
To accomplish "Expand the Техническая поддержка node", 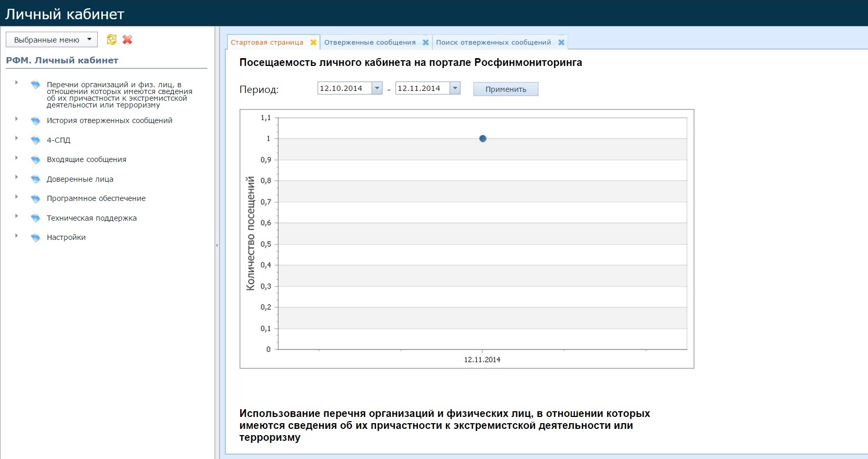I will tap(17, 216).
